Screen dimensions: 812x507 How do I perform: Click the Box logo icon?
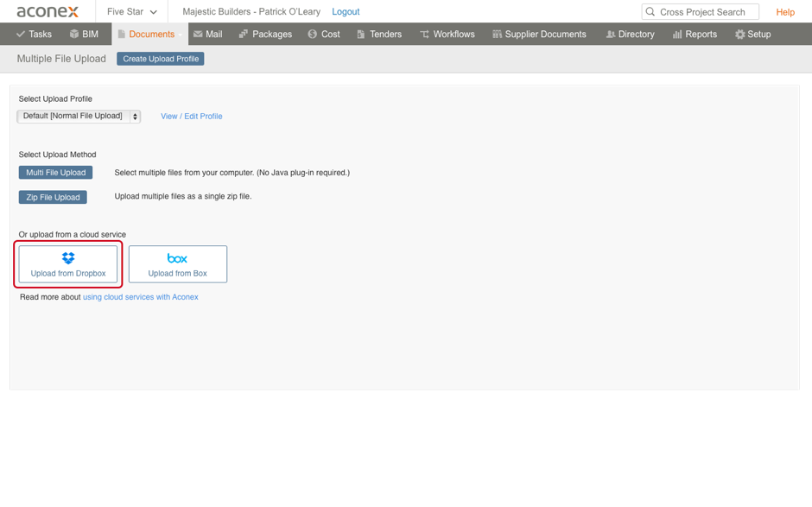tap(177, 258)
